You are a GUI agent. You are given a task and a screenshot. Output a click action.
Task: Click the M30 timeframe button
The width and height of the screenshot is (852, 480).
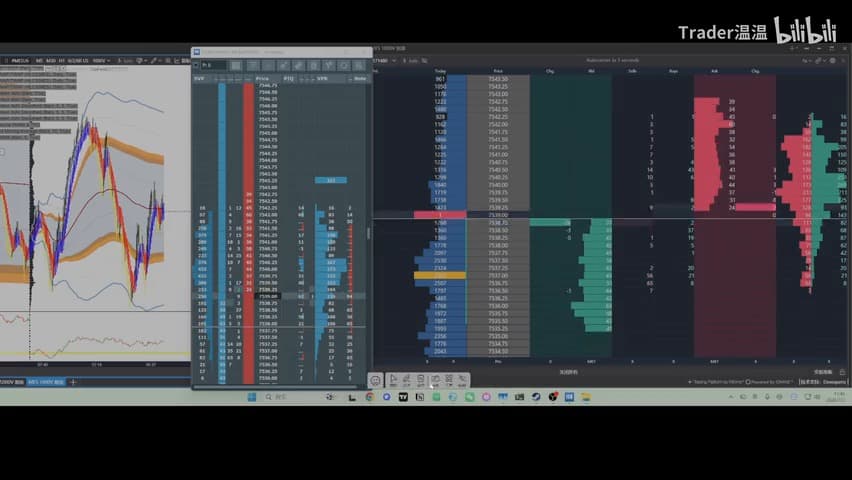click(x=51, y=60)
